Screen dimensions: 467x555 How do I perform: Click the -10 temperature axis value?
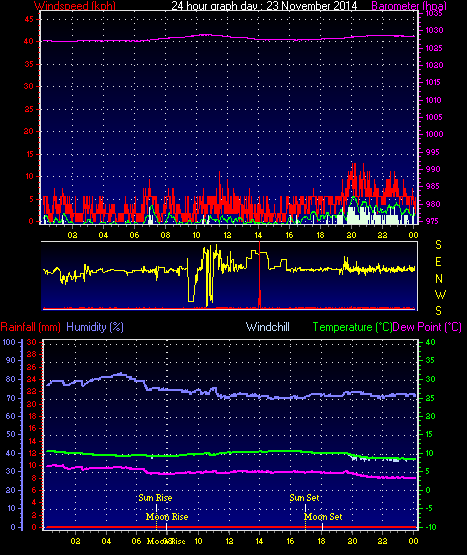tap(431, 527)
